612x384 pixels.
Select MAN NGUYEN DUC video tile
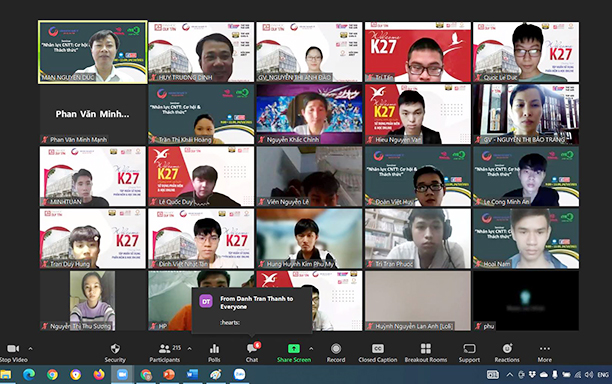coord(93,52)
